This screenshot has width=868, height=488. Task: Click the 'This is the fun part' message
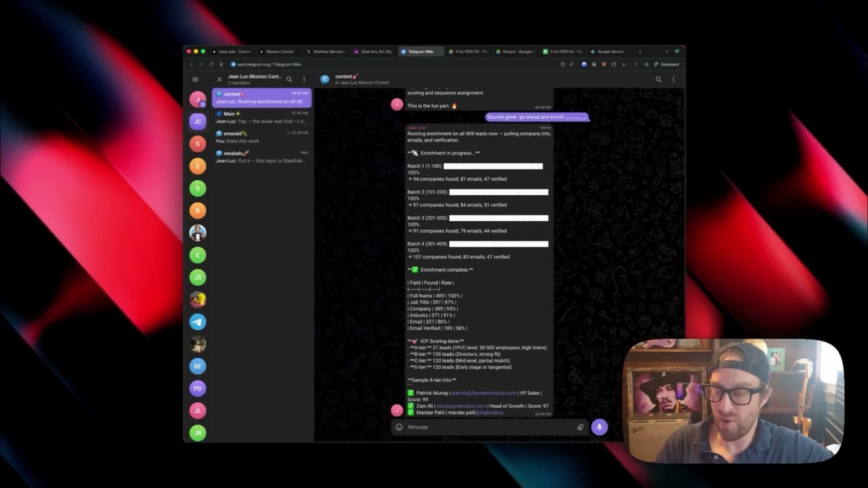pos(432,106)
